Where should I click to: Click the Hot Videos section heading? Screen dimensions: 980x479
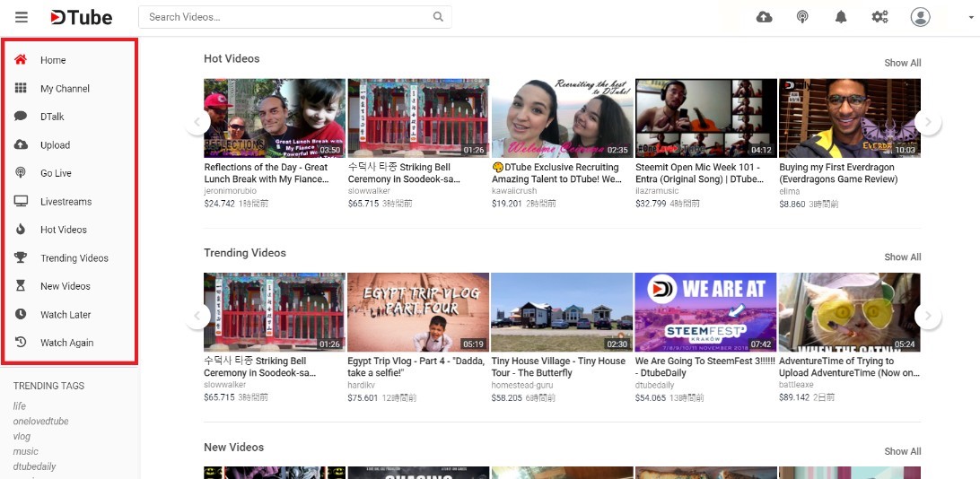coord(232,58)
